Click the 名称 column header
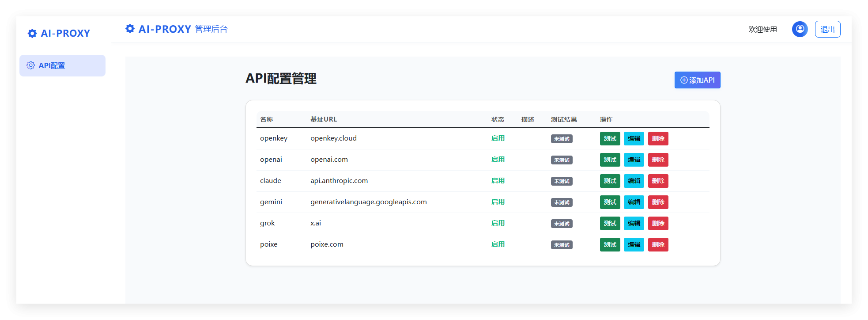 [x=266, y=119]
